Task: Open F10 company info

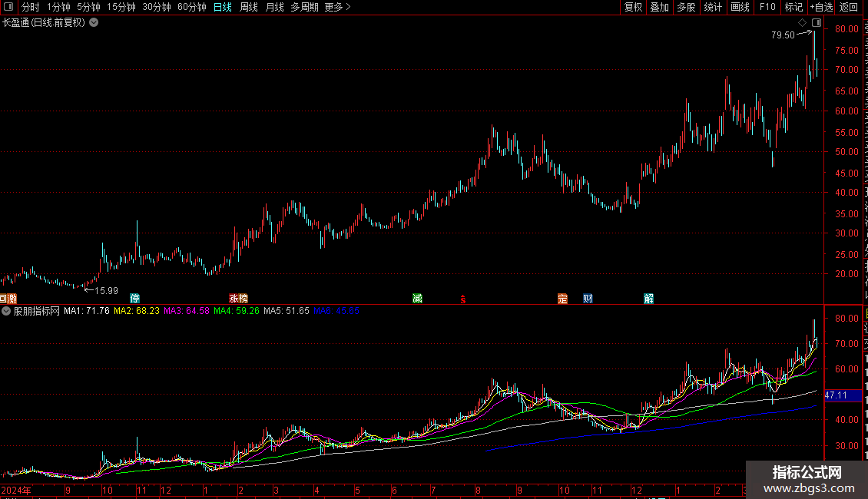Action: (x=767, y=7)
